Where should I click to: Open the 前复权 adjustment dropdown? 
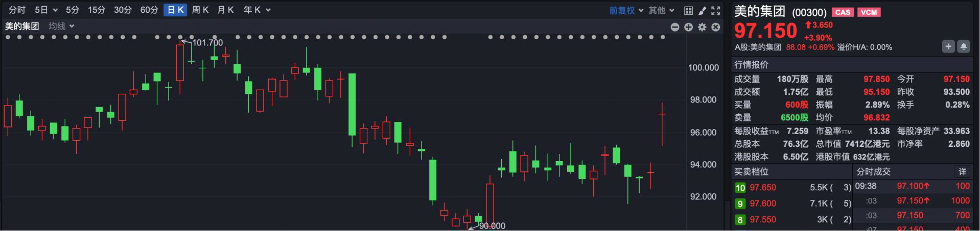tap(626, 10)
